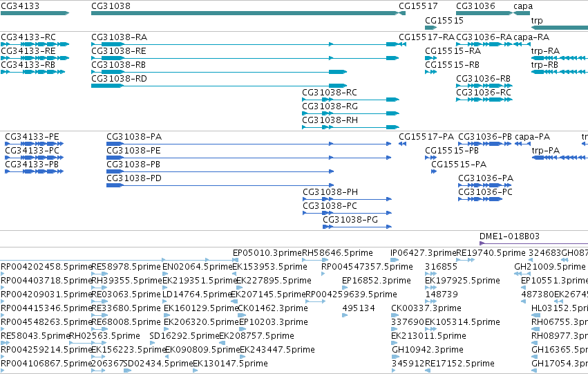Click the trp gene label
The height and width of the screenshot is (374, 588).
coord(537,20)
